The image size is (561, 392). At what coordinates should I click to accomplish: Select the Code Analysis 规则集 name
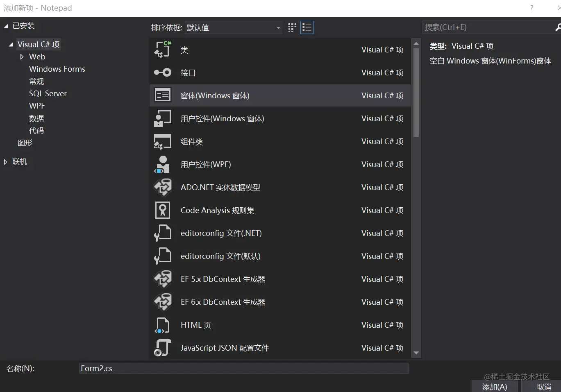(x=218, y=211)
